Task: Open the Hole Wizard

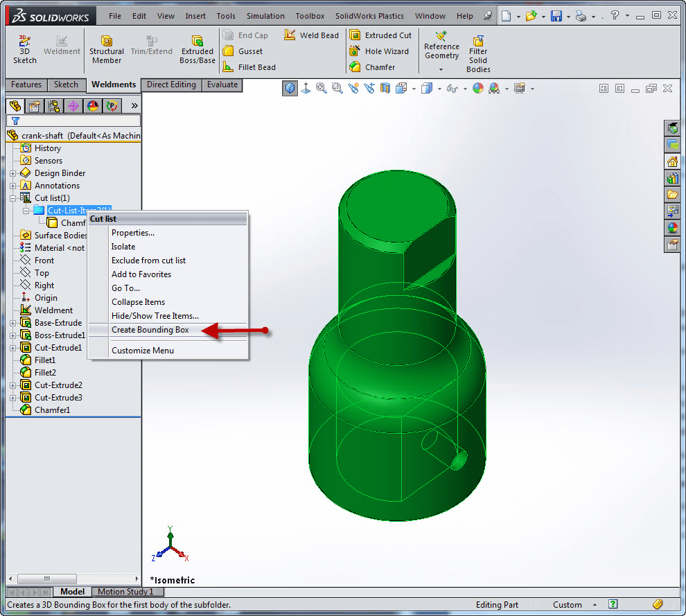Action: click(x=379, y=51)
